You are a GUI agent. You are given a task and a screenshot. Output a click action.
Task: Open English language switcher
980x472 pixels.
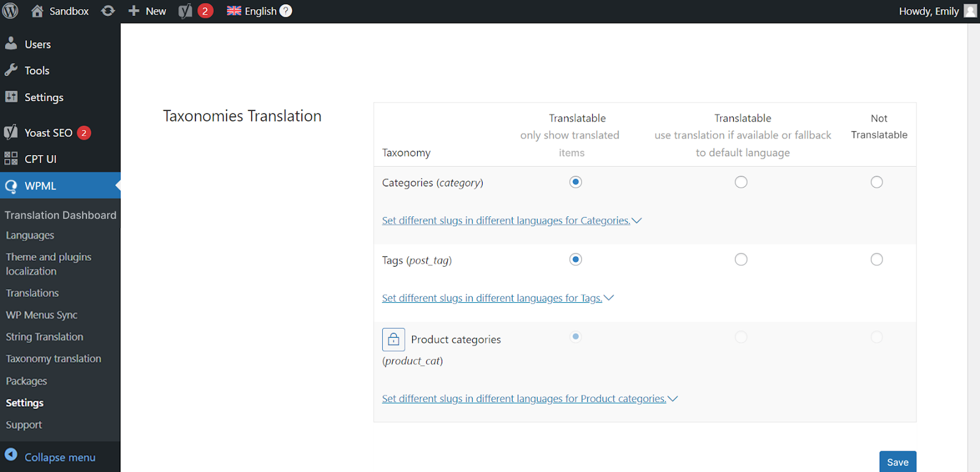pyautogui.click(x=260, y=11)
